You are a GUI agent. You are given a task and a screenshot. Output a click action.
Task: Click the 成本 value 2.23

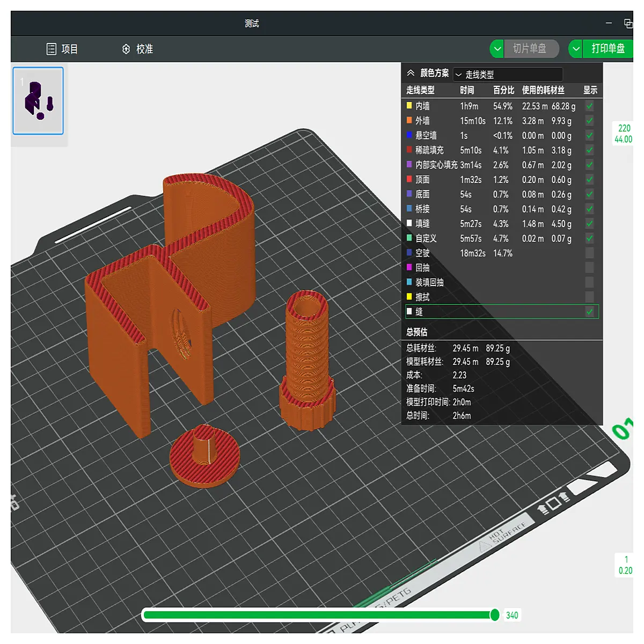click(x=459, y=375)
